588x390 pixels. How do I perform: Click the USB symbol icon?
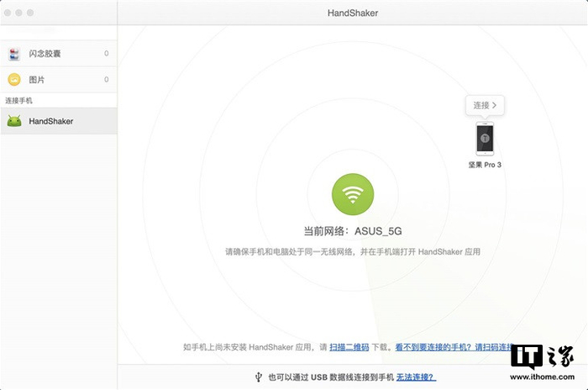[259, 377]
